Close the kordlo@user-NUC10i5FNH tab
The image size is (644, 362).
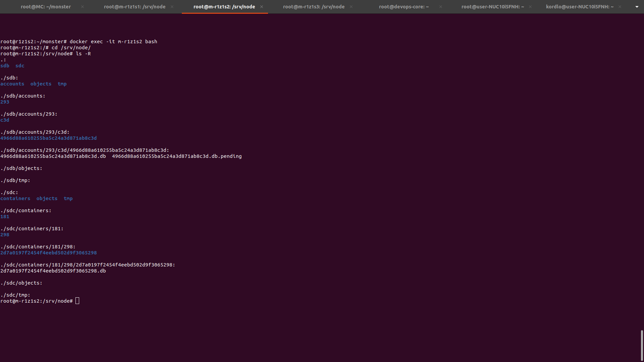(x=620, y=7)
